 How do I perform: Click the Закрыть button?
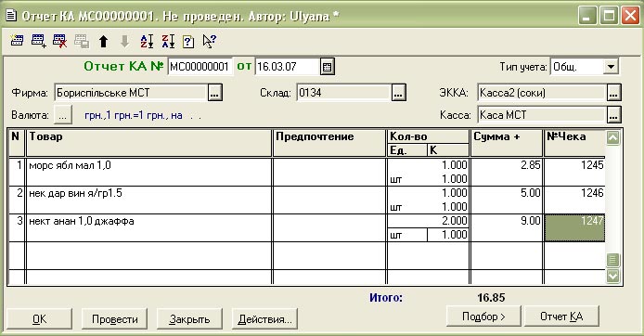tap(189, 318)
